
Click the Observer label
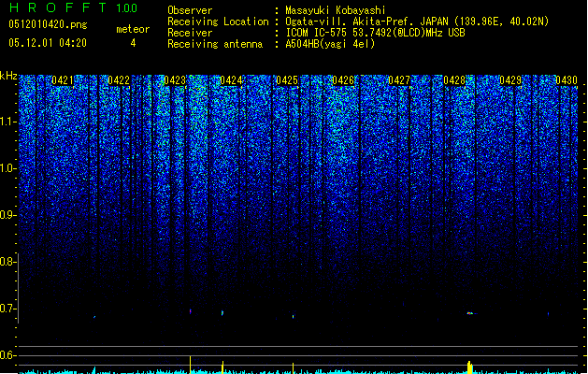[x=190, y=10]
